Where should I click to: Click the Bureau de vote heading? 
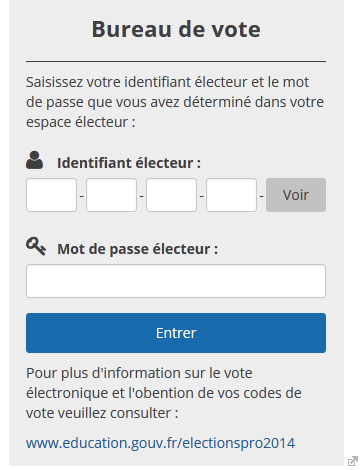pos(176,29)
